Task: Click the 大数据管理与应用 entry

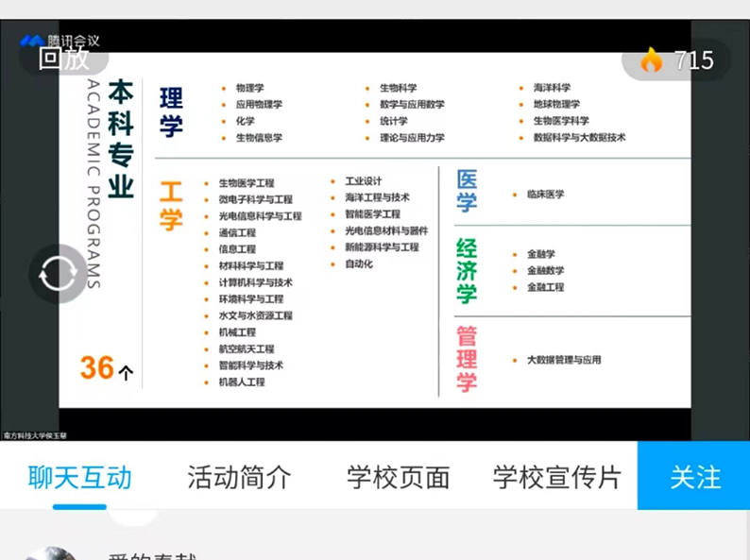Action: pos(563,360)
